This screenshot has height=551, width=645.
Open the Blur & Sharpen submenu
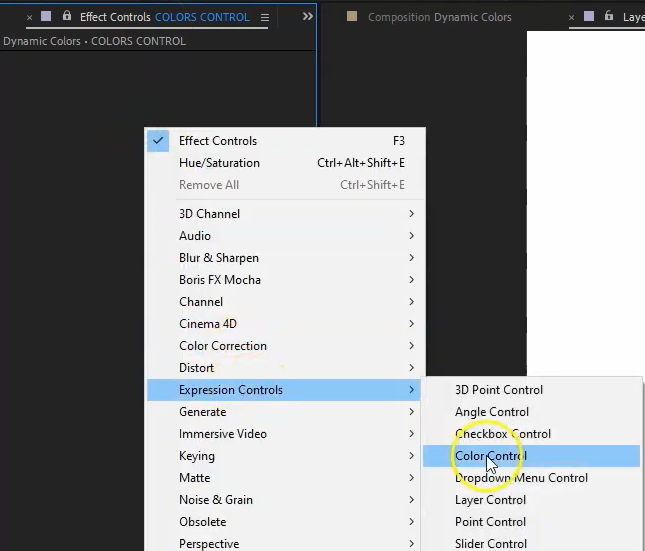tap(218, 258)
